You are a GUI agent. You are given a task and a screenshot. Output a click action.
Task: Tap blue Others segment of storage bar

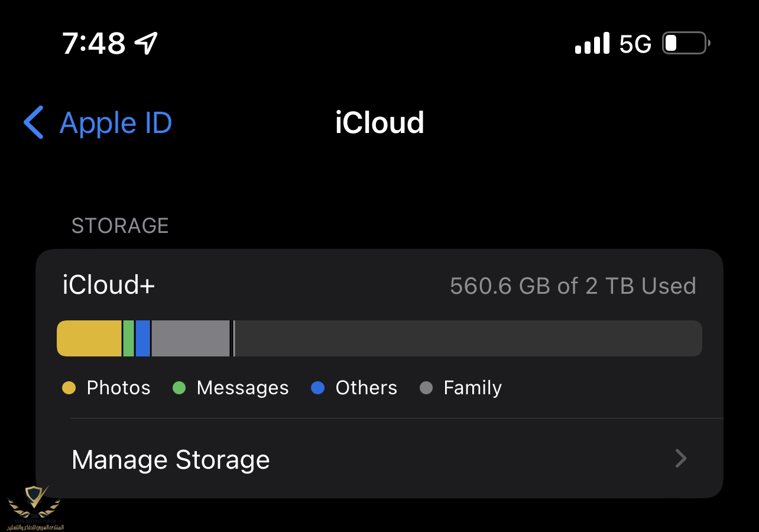click(142, 339)
